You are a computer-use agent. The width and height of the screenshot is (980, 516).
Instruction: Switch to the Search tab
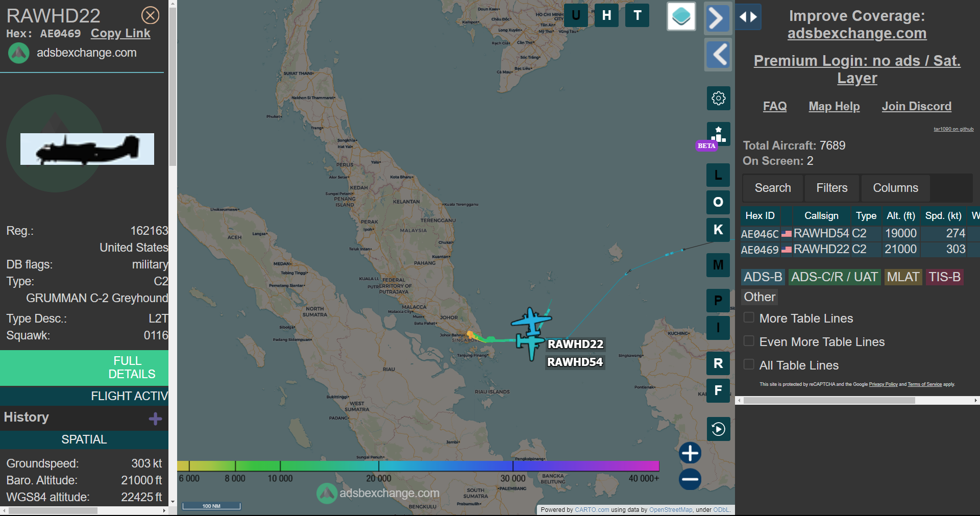(773, 188)
